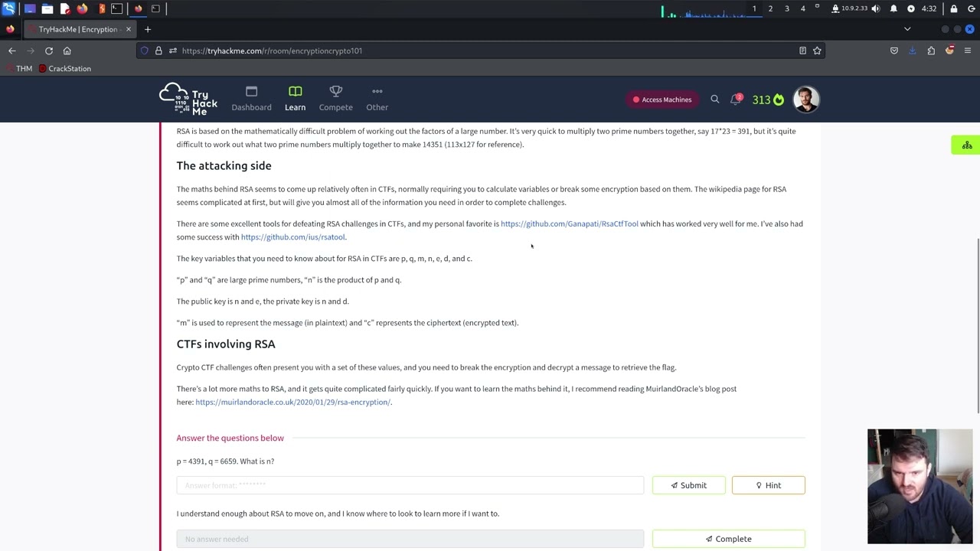The height and width of the screenshot is (551, 980).
Task: Click the TryHackMe search magnifier icon
Action: coord(714,99)
